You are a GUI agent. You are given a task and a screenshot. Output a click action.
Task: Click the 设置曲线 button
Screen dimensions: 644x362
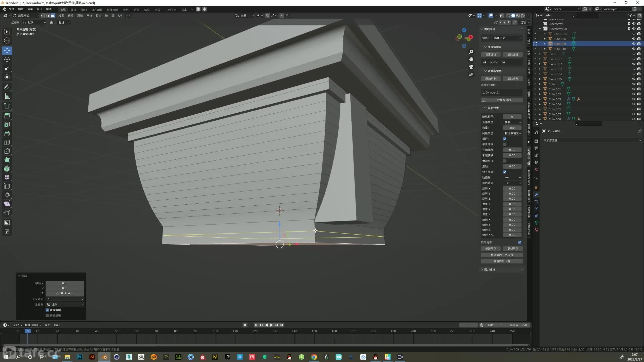491,55
